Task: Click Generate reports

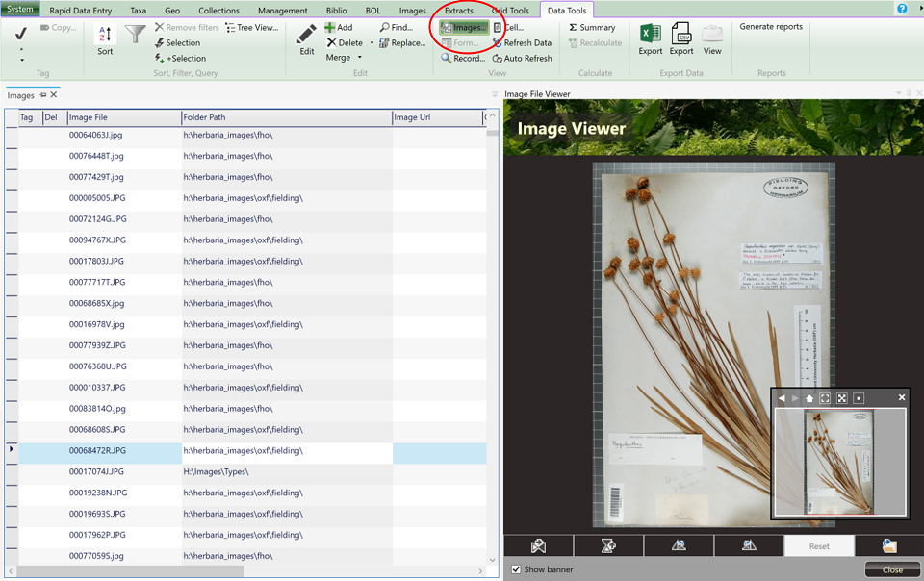Action: coord(771,27)
